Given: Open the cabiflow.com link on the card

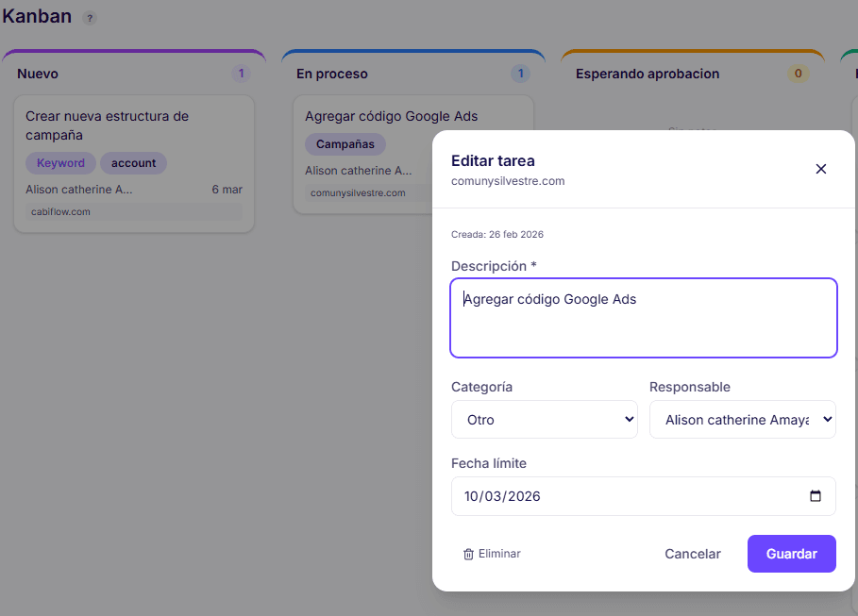Looking at the screenshot, I should point(59,211).
